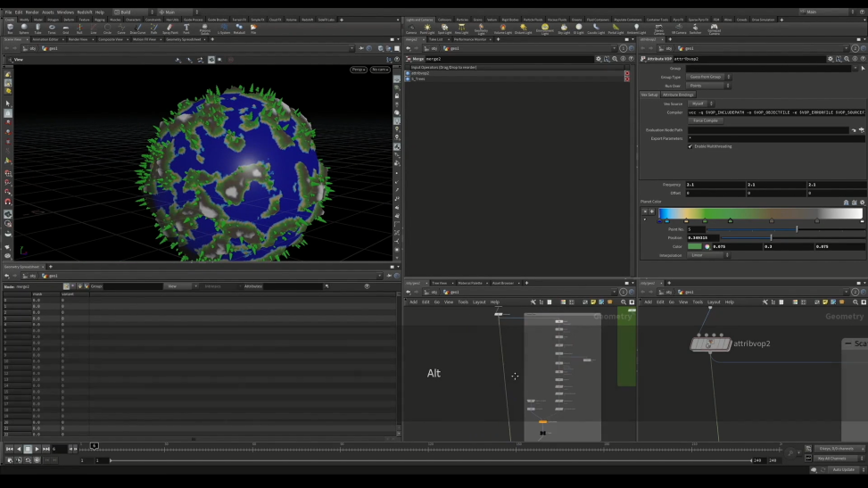Screen dimensions: 868x488
Task: Open the Render menu
Action: [32, 12]
